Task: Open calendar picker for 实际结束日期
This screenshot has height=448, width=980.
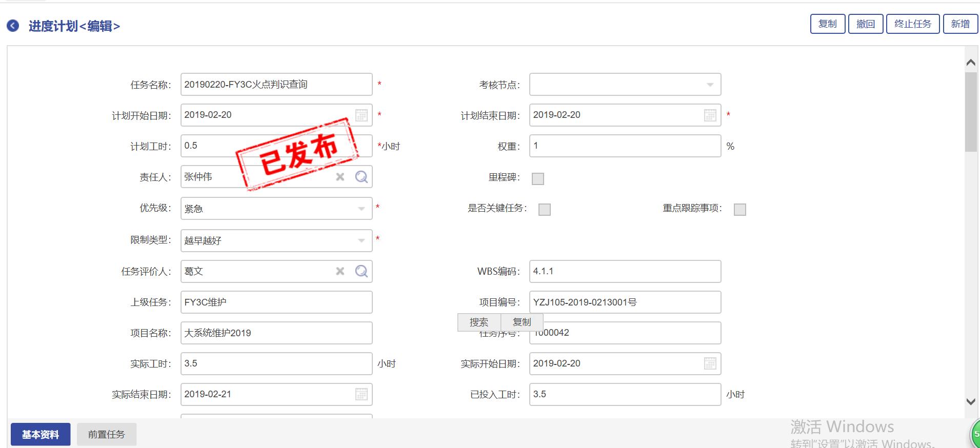Action: (x=362, y=394)
